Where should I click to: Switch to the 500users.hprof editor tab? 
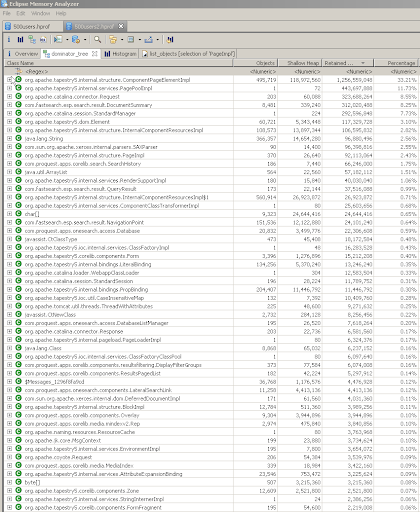coord(32,26)
